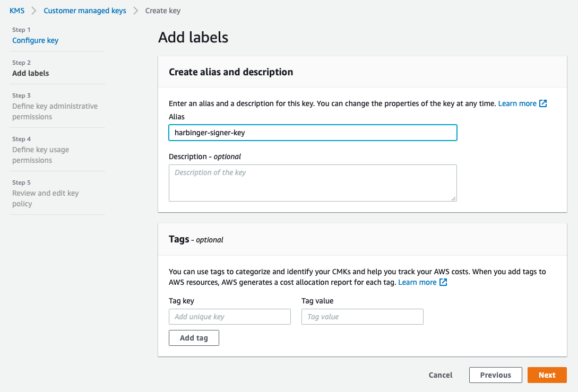Click the Description box resize handle
Screen dimensions: 578x392
454,198
